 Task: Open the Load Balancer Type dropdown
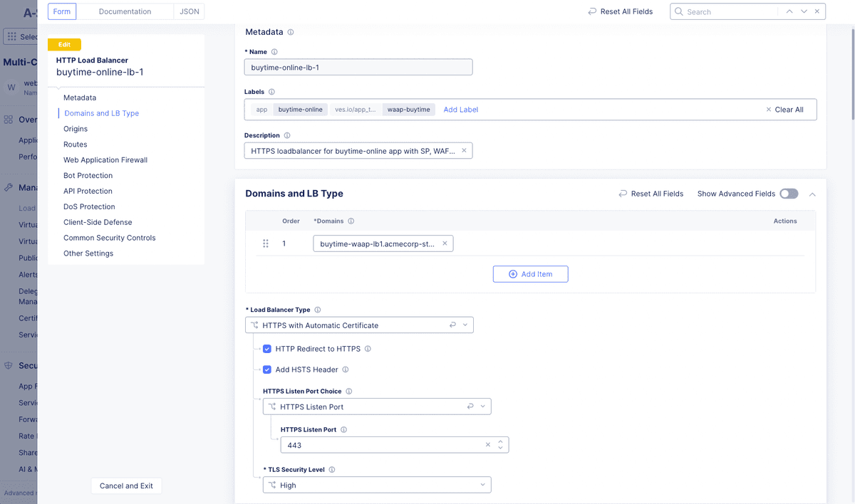point(465,324)
